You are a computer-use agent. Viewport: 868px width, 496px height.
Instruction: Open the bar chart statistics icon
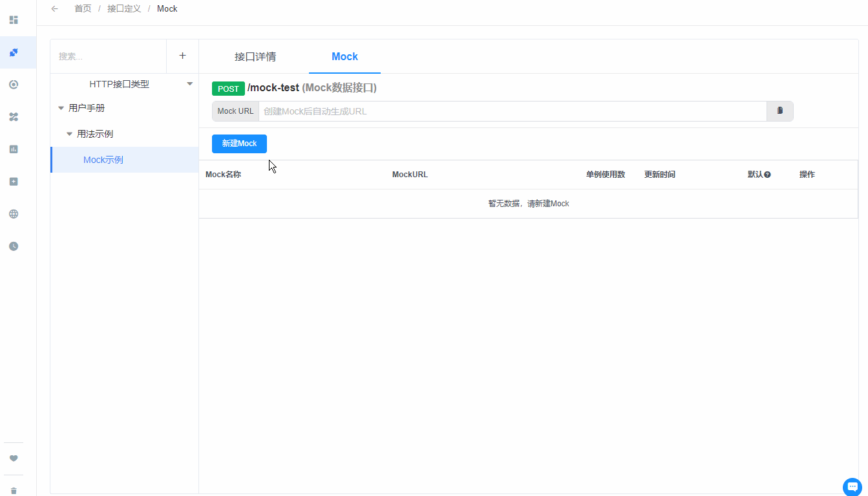[13, 149]
